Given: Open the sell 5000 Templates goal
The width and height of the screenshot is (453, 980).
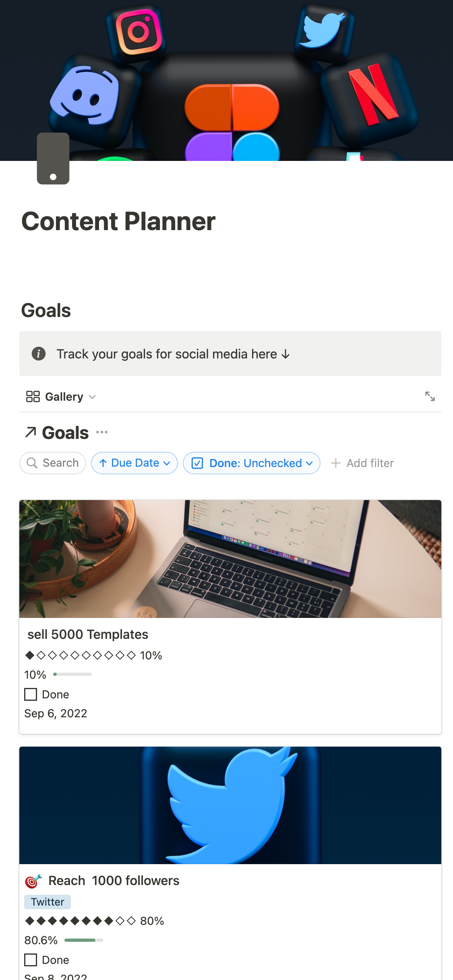Looking at the screenshot, I should coord(88,634).
